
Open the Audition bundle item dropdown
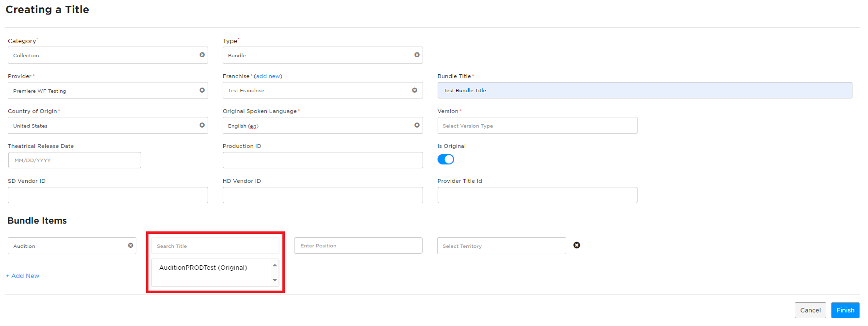tap(72, 246)
